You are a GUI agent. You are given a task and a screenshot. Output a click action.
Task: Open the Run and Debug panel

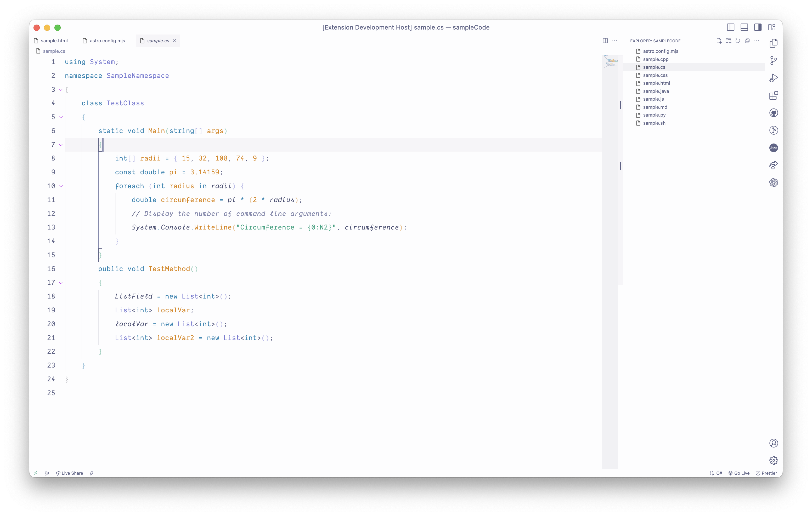click(774, 78)
